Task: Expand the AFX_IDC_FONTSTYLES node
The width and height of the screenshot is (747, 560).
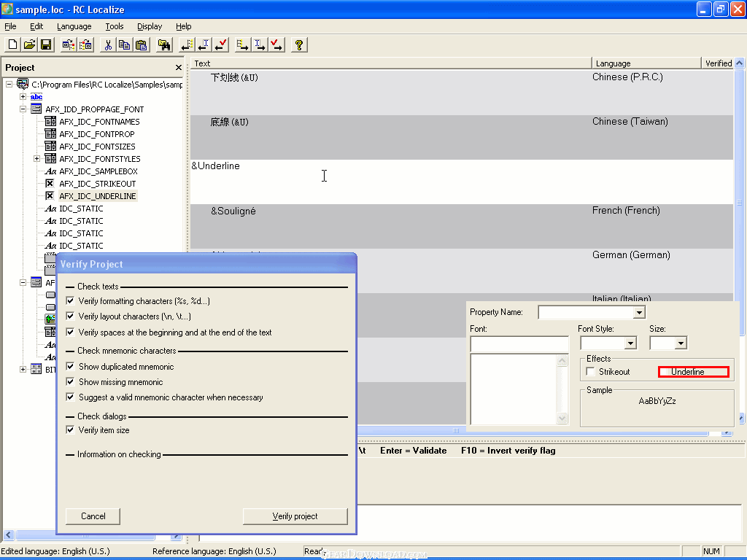Action: tap(36, 158)
